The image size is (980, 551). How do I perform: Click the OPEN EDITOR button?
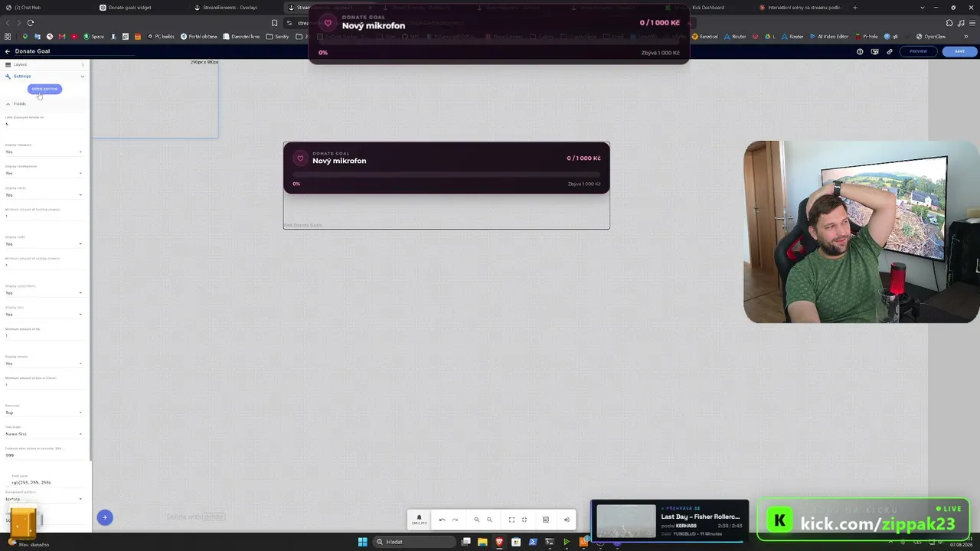(44, 89)
